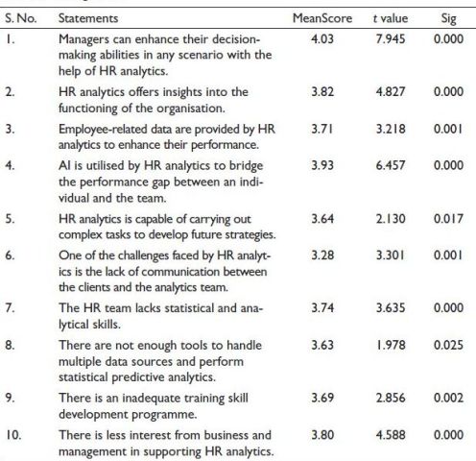Click statement on insights into organisation functioning

pyautogui.click(x=154, y=100)
